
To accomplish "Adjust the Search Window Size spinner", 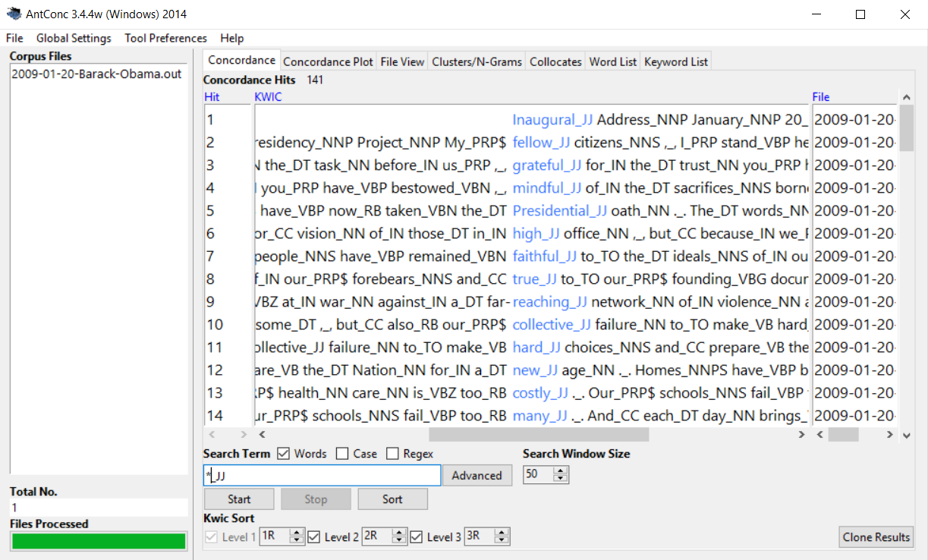I will [x=561, y=474].
